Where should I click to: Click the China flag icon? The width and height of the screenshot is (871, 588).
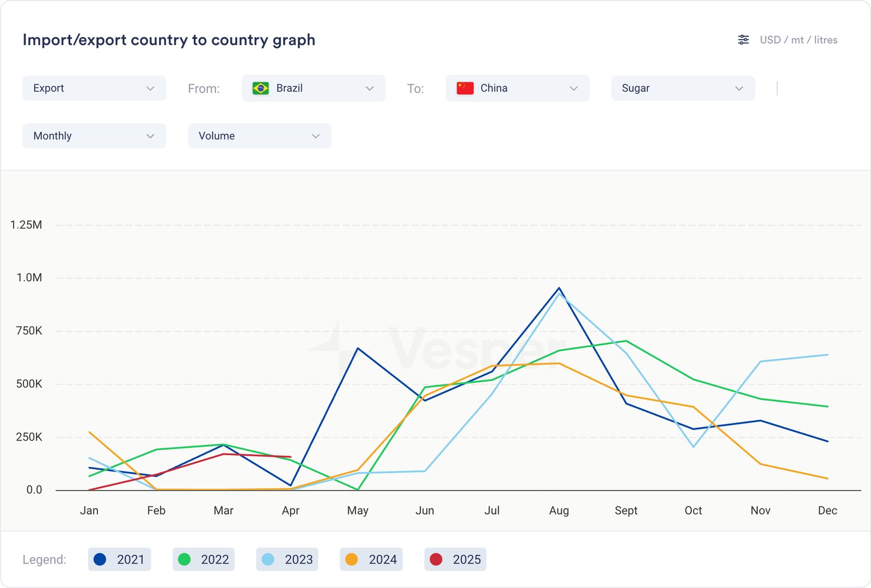(x=465, y=88)
